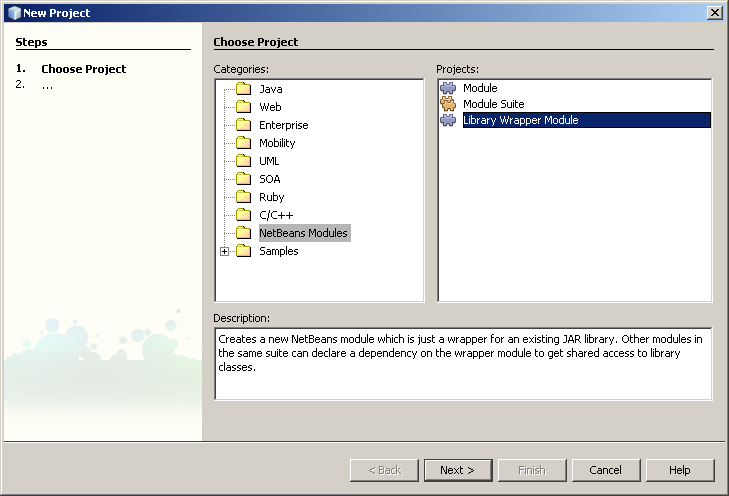Click inside the Description text area
Image resolution: width=729 pixels, height=496 pixels.
[463, 364]
